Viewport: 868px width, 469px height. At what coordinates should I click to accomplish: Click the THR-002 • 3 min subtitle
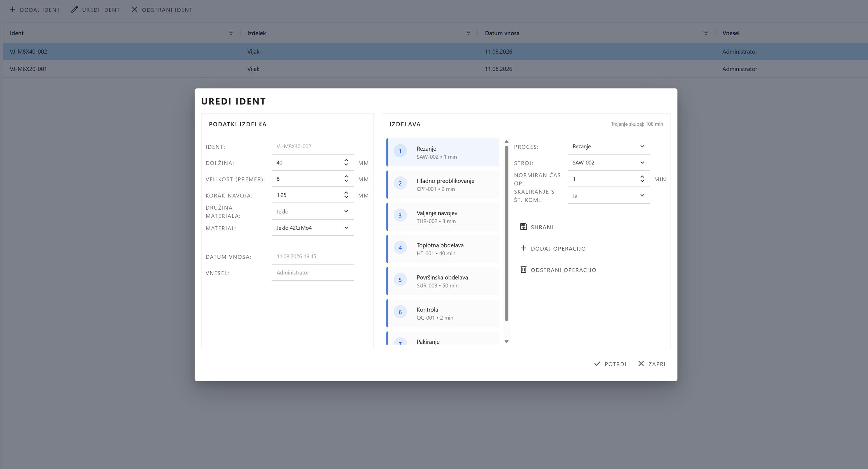pyautogui.click(x=436, y=221)
